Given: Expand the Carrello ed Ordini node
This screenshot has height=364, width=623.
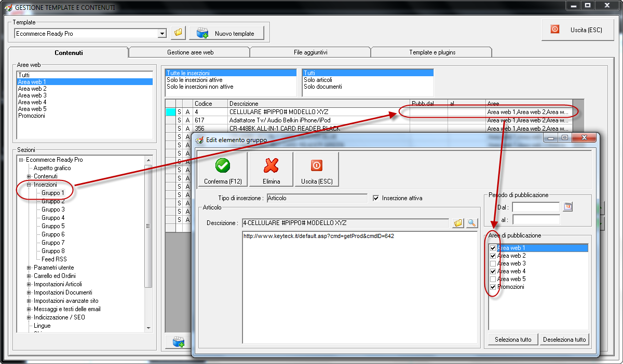Looking at the screenshot, I should (x=29, y=276).
